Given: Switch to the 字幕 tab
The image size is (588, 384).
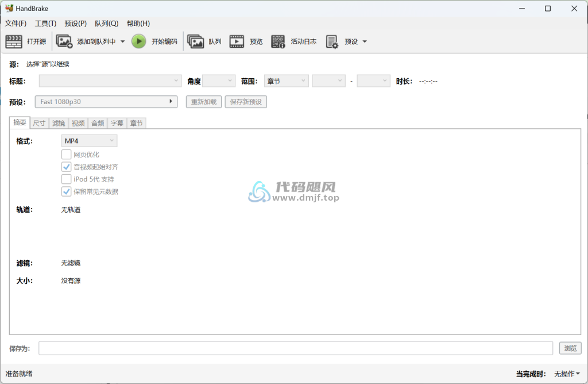Looking at the screenshot, I should [117, 123].
